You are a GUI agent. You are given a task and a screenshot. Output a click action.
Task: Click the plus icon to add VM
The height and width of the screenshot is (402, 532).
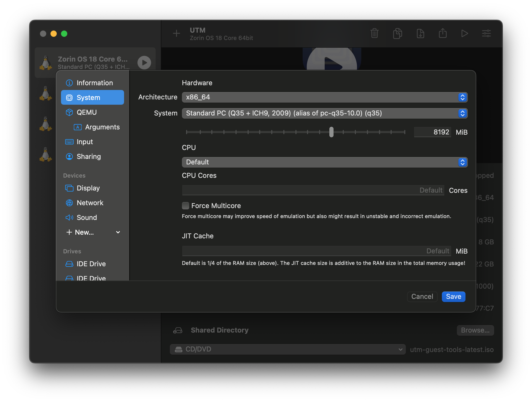click(x=176, y=33)
